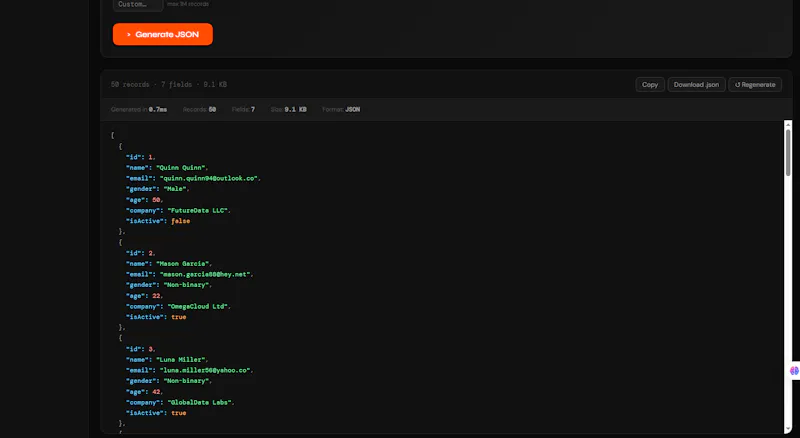Click the line "id": 1
Image resolution: width=800 pixels, height=438 pixels.
(140, 157)
